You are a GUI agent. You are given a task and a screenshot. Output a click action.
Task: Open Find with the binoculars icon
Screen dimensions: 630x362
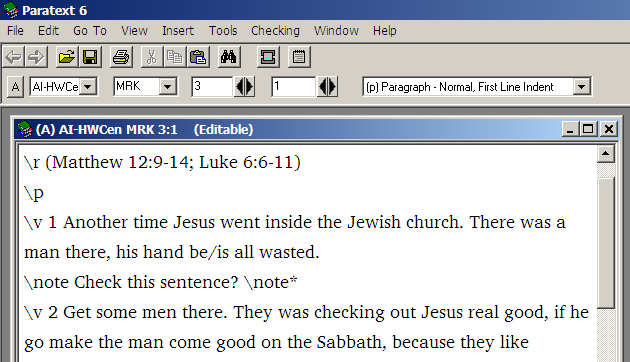click(228, 57)
